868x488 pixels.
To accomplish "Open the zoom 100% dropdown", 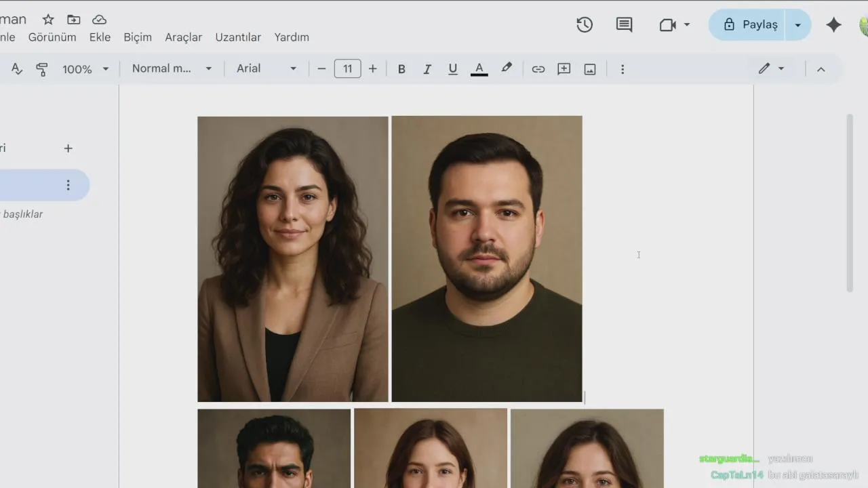I will (85, 69).
